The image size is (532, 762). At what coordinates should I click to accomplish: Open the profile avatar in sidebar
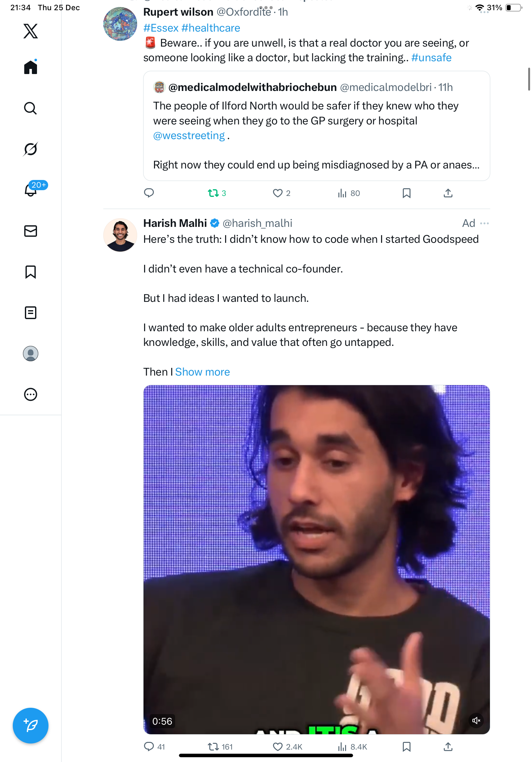31,354
